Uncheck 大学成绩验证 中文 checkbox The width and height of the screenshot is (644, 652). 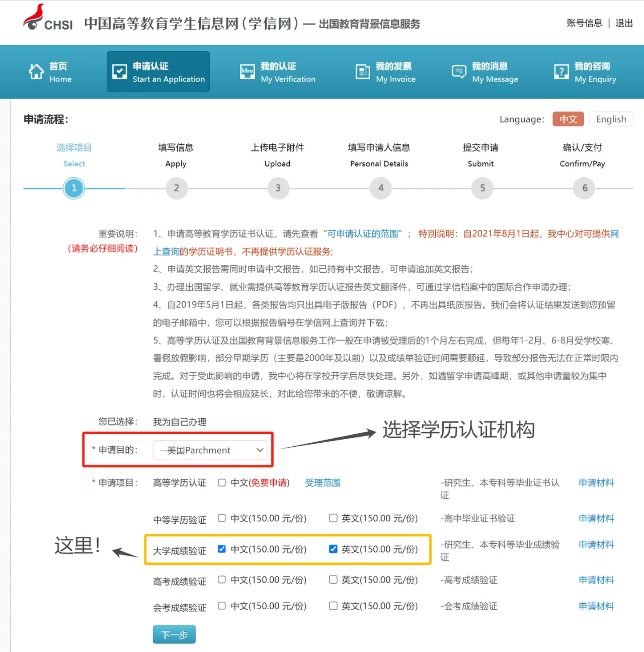click(x=222, y=549)
